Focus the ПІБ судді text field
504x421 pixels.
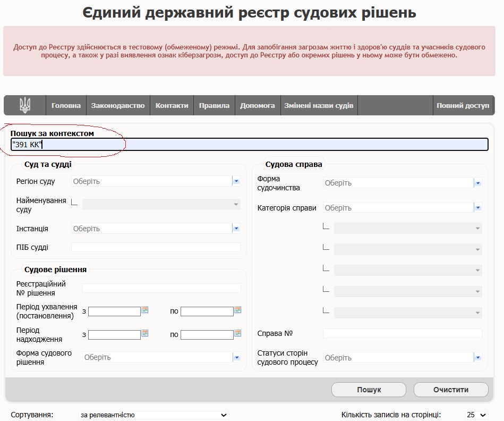click(156, 247)
